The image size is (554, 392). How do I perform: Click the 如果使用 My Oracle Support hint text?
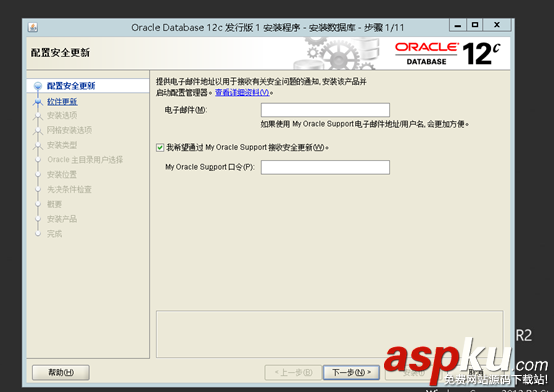pos(365,124)
